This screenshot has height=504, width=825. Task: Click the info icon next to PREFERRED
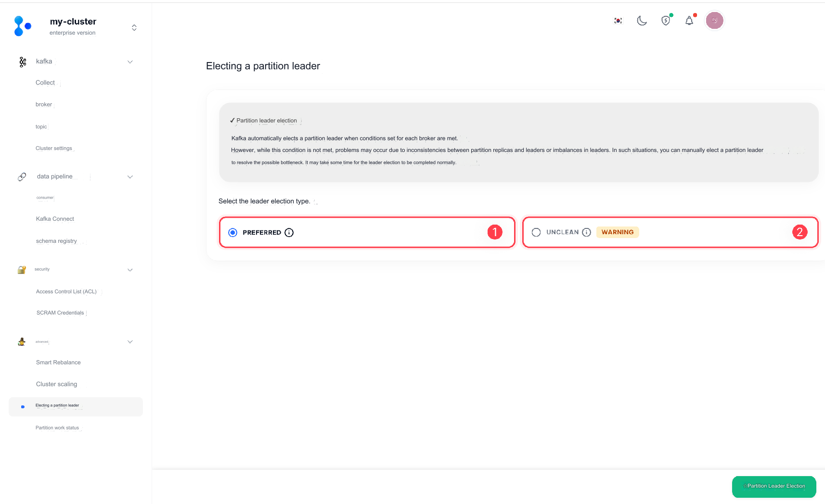pyautogui.click(x=289, y=233)
